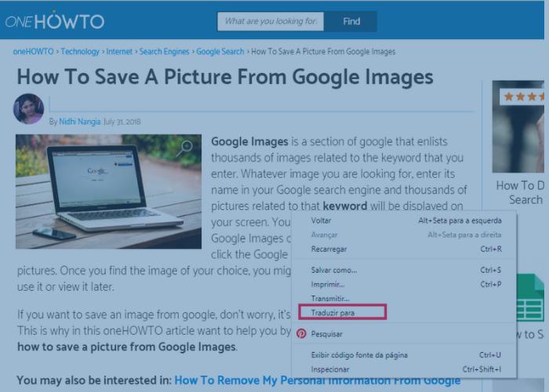Screen dimensions: 549x392
Task: Type in the search input field
Action: [x=270, y=21]
